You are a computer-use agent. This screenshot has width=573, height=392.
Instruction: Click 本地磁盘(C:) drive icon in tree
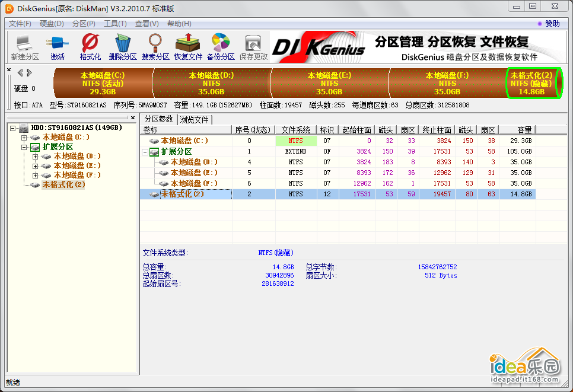pos(35,138)
